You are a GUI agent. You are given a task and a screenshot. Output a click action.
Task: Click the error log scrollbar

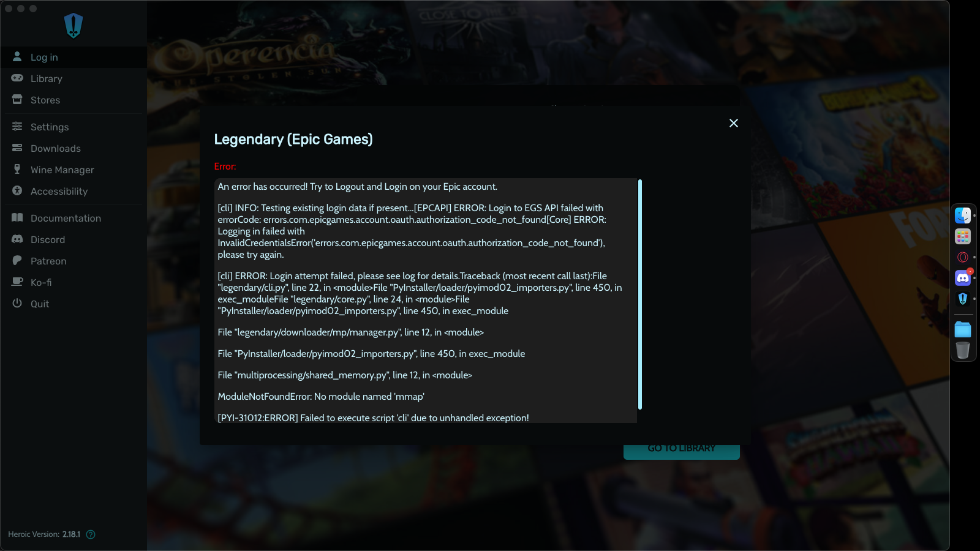(640, 294)
